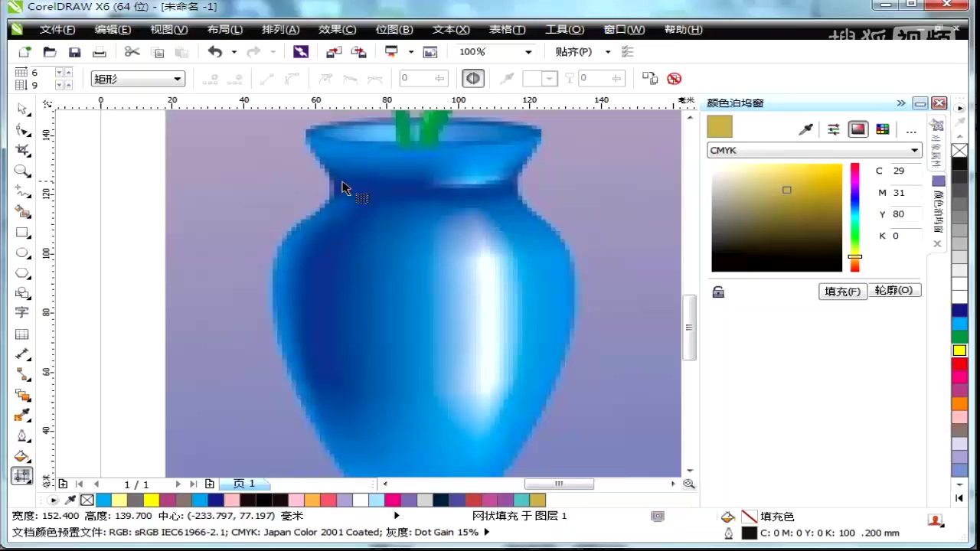Switch color docker to color sliders view
980x551 pixels.
click(x=834, y=129)
